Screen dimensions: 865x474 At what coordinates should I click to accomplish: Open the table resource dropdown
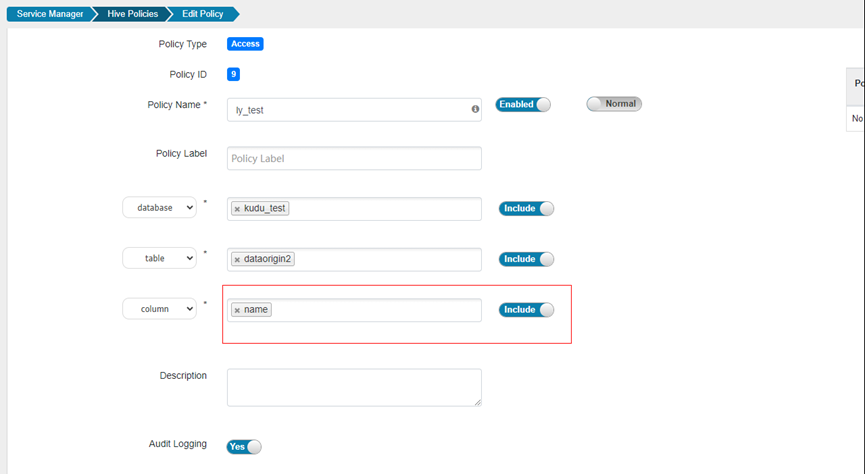(160, 258)
